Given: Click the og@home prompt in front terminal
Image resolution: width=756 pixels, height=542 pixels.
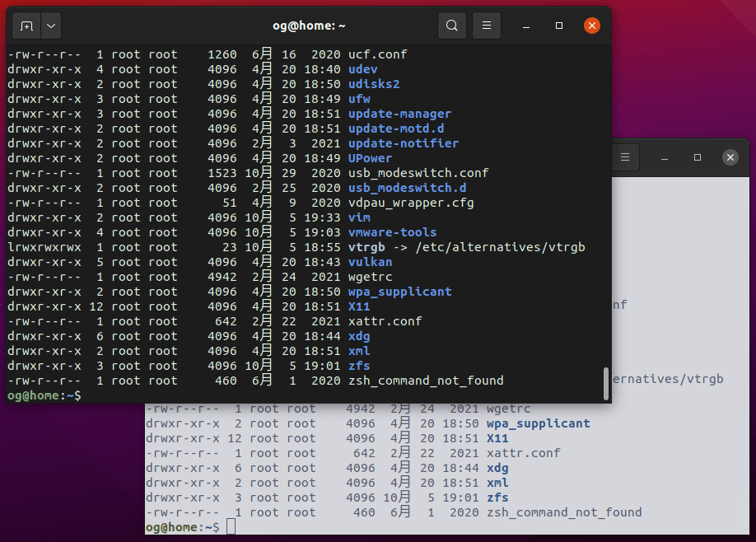Looking at the screenshot, I should coord(44,396).
